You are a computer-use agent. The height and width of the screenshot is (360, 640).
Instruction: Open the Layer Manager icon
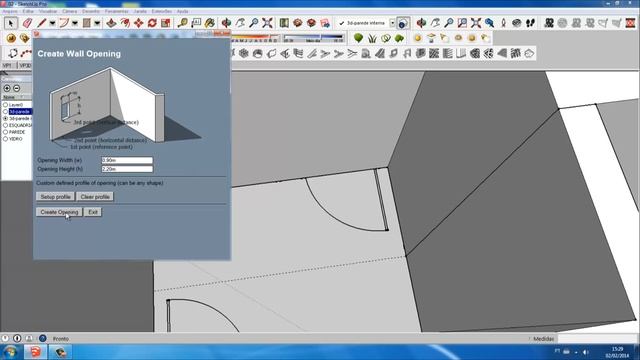click(x=402, y=23)
